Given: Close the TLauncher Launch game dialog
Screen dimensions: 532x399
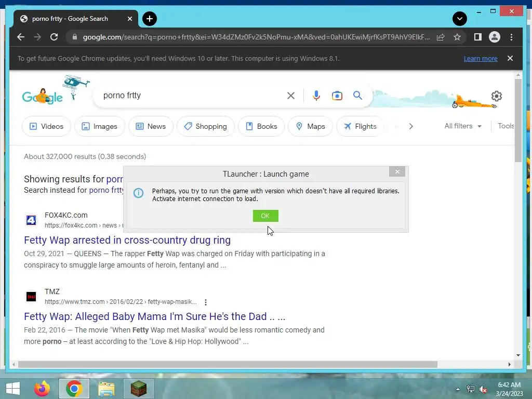Looking at the screenshot, I should 397,171.
